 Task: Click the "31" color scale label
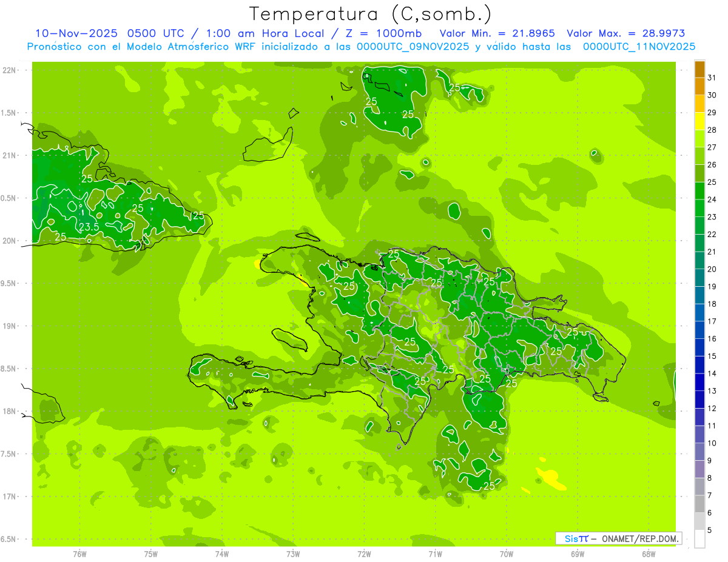(x=712, y=78)
